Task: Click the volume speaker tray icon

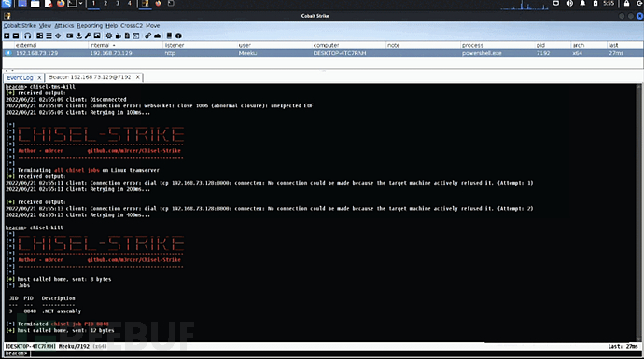Action: [x=569, y=4]
